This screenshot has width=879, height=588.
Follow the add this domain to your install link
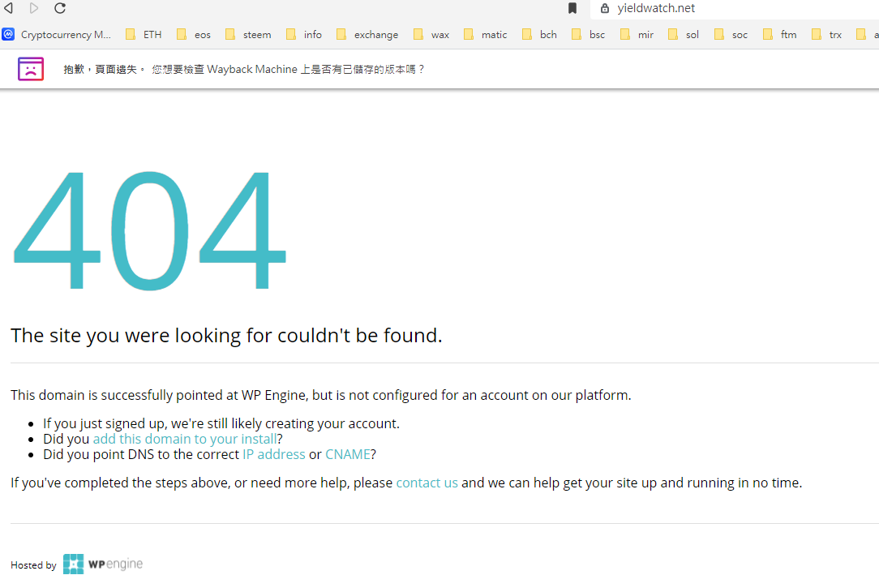point(185,438)
